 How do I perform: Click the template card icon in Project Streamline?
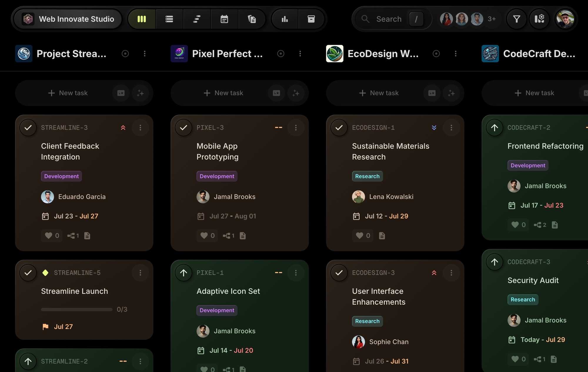pyautogui.click(x=121, y=93)
